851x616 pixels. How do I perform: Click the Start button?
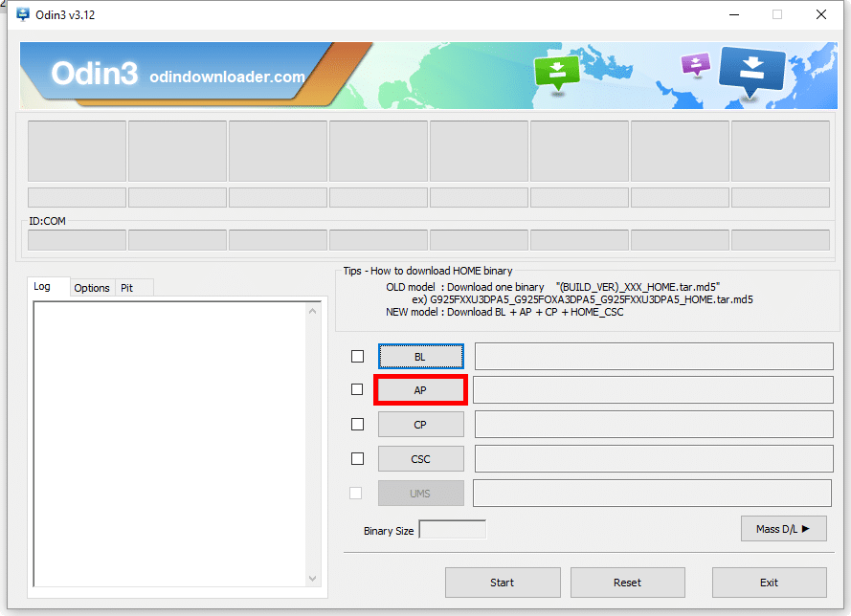coord(503,583)
